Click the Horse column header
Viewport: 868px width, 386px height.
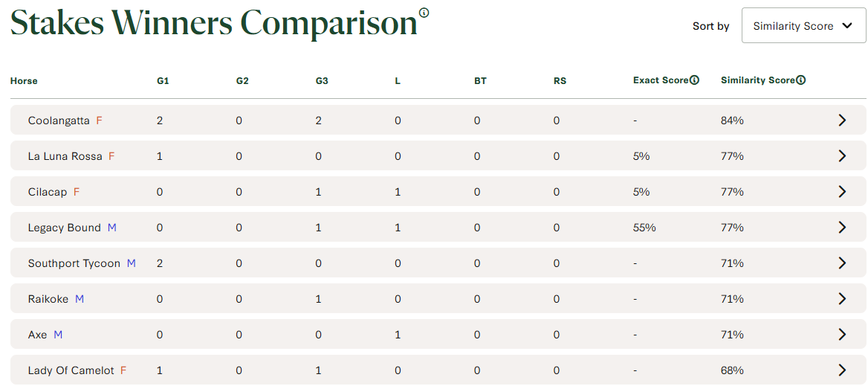point(24,81)
